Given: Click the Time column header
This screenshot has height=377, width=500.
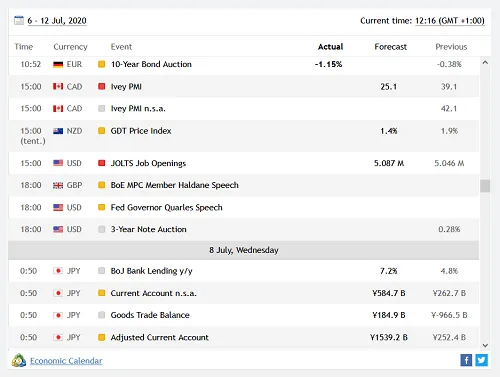Looking at the screenshot, I should [x=24, y=47].
